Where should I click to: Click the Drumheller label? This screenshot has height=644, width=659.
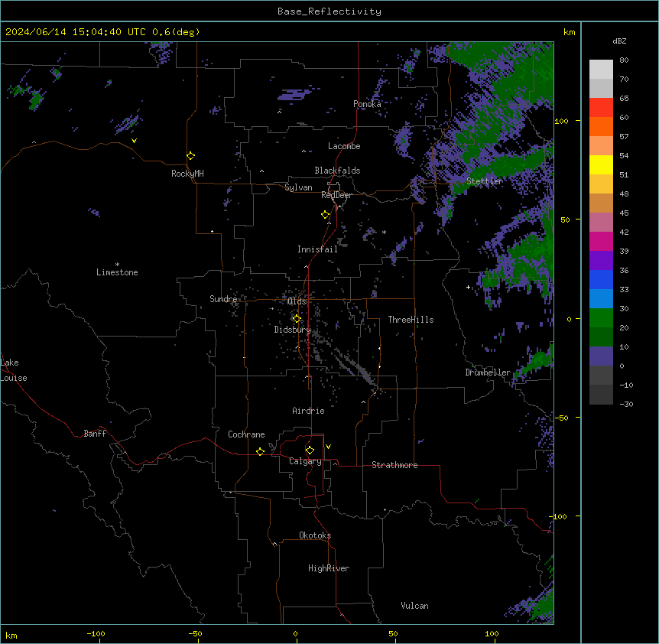click(x=488, y=372)
